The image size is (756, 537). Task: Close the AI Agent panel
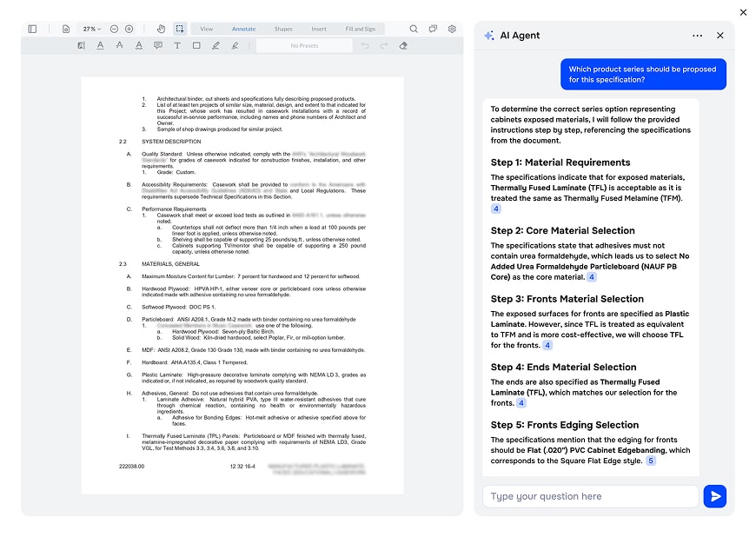[720, 36]
